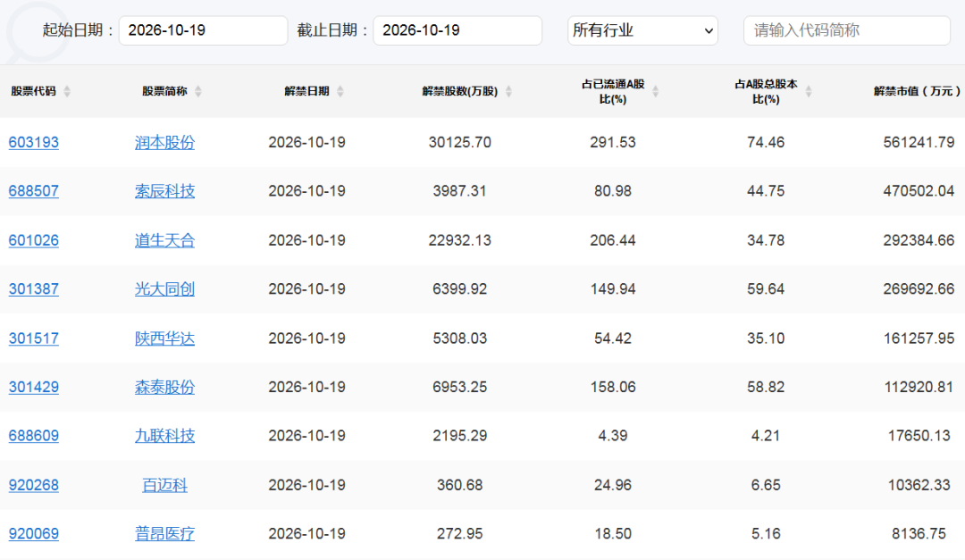This screenshot has height=560, width=965.
Task: Select total share ratio 58.82
Action: pos(766,387)
